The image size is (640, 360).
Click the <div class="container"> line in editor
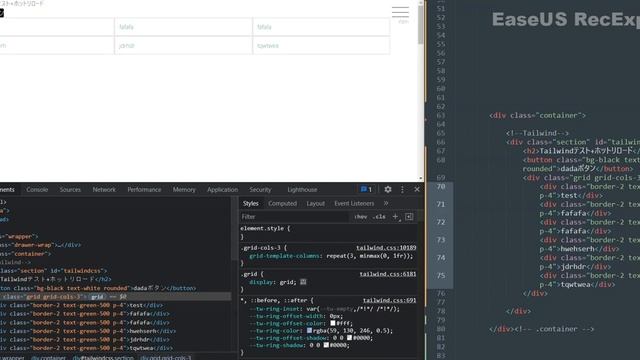(x=538, y=116)
